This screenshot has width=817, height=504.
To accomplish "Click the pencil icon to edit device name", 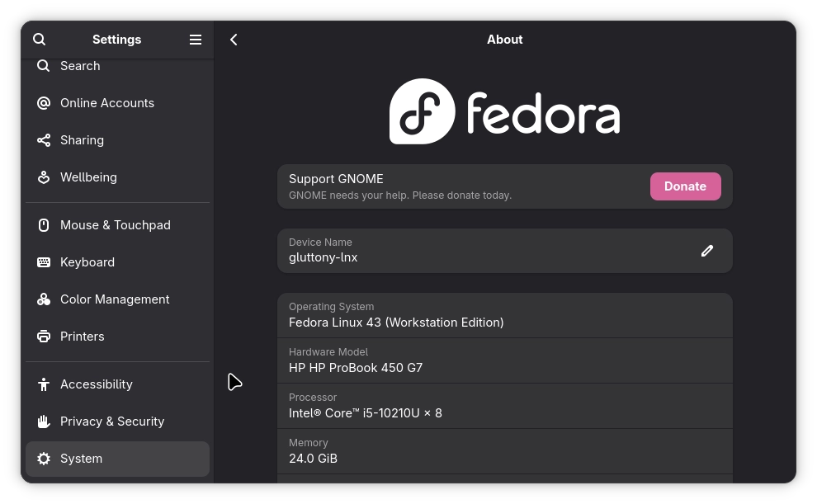I will [x=706, y=251].
